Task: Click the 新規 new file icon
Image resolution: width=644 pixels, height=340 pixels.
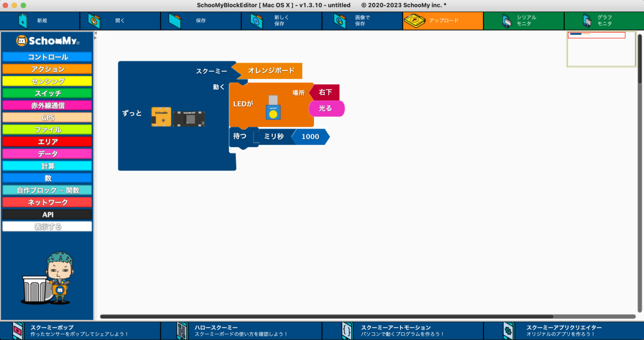Action: pyautogui.click(x=23, y=21)
